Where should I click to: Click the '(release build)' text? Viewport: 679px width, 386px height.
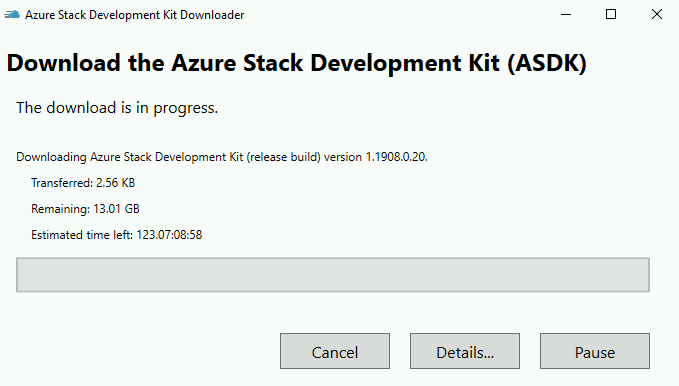pyautogui.click(x=284, y=157)
